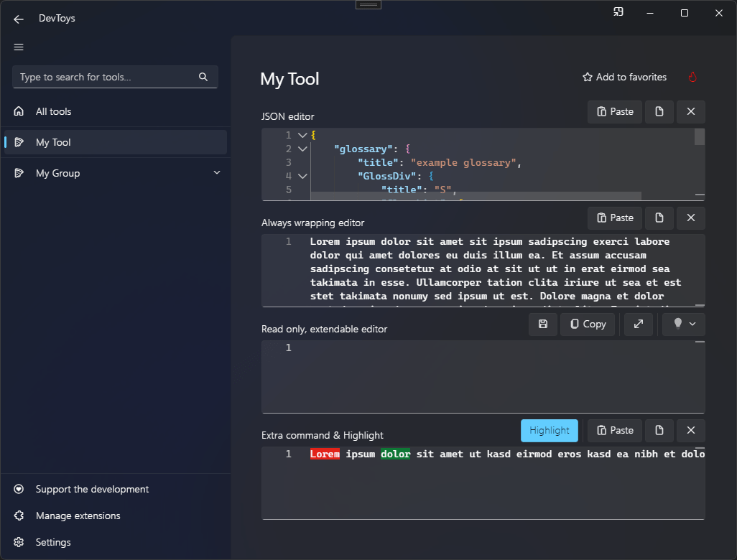The width and height of the screenshot is (737, 560).
Task: Collapse GlossDiv fold at line 4
Action: (x=302, y=176)
